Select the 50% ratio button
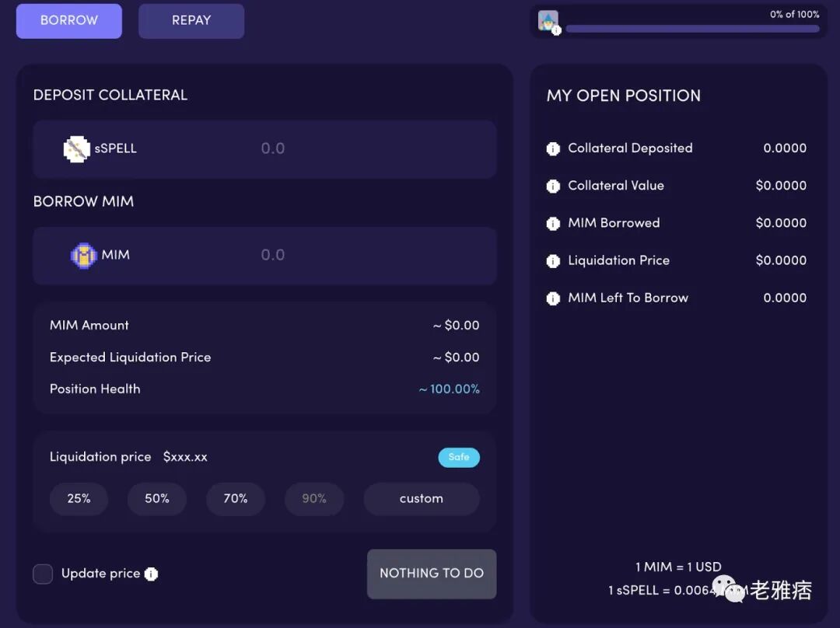 157,499
